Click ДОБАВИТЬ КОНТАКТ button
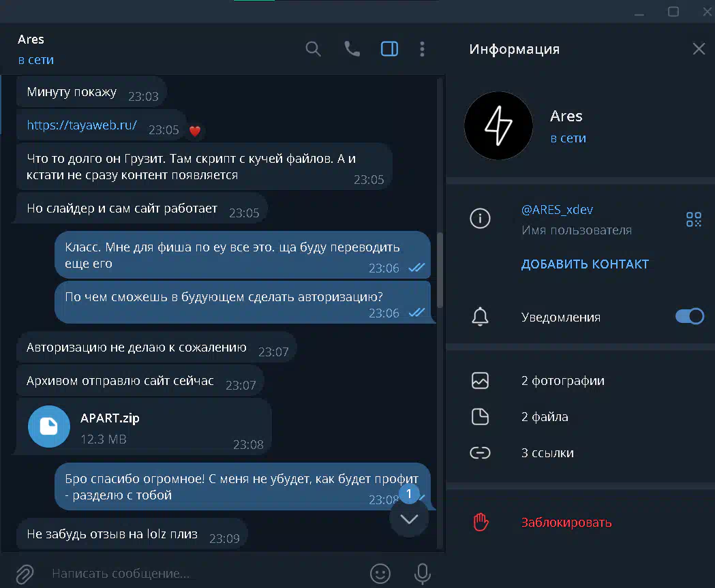This screenshot has height=588, width=715. [585, 264]
